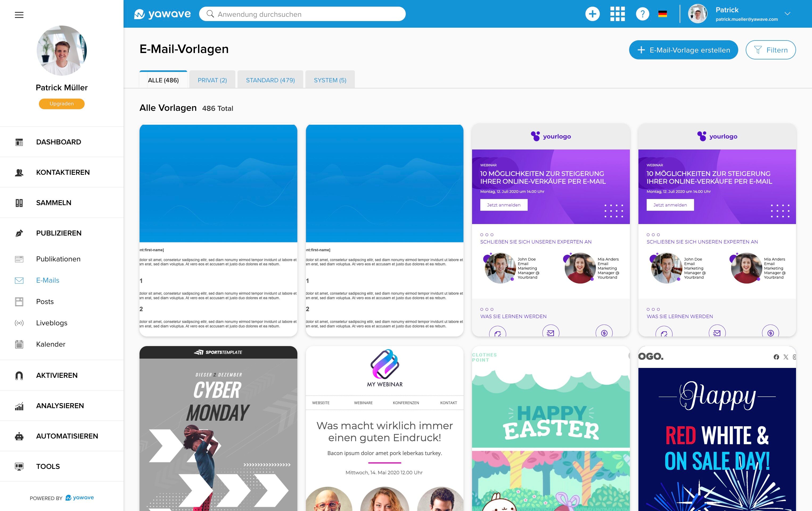The width and height of the screenshot is (812, 511).
Task: Click the German flag language icon
Action: point(662,14)
